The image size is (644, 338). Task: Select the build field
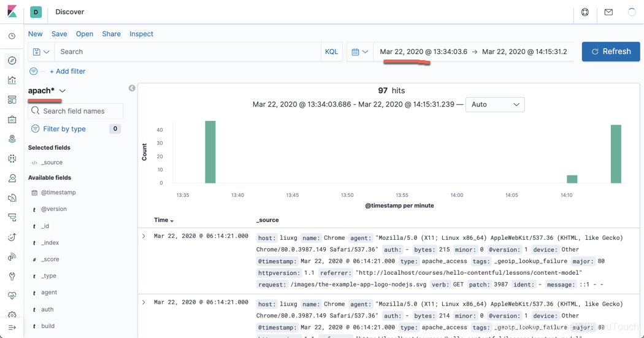[48, 326]
